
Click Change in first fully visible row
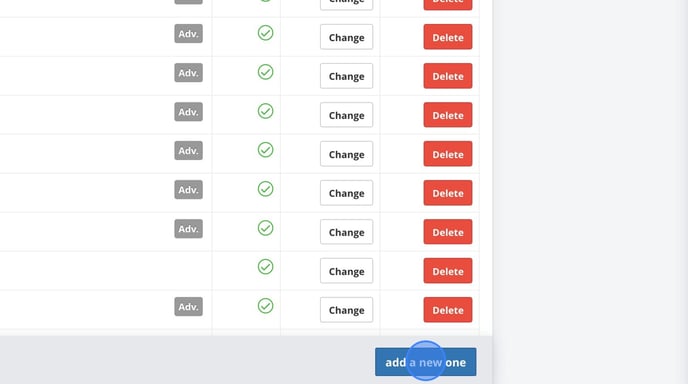pyautogui.click(x=347, y=37)
